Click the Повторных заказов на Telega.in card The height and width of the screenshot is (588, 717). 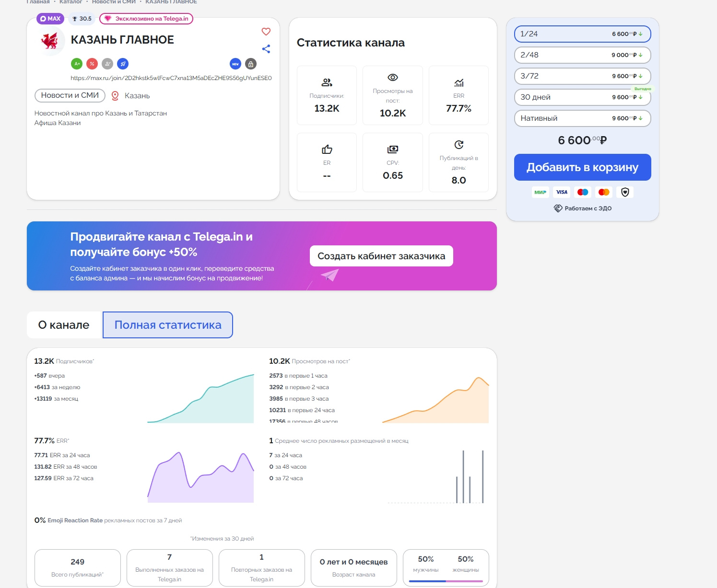coord(262,567)
